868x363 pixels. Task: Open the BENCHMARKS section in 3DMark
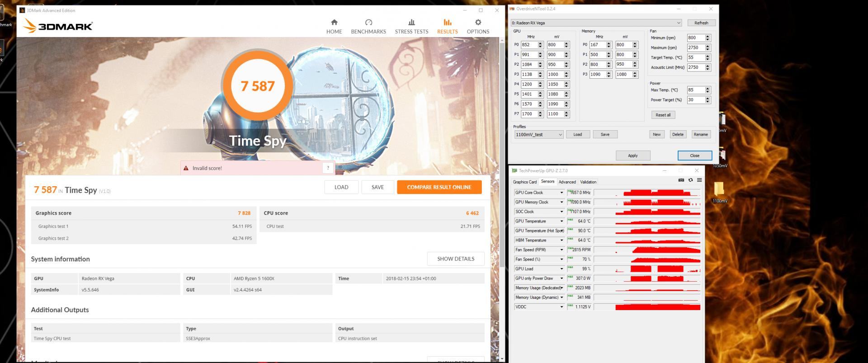tap(368, 27)
